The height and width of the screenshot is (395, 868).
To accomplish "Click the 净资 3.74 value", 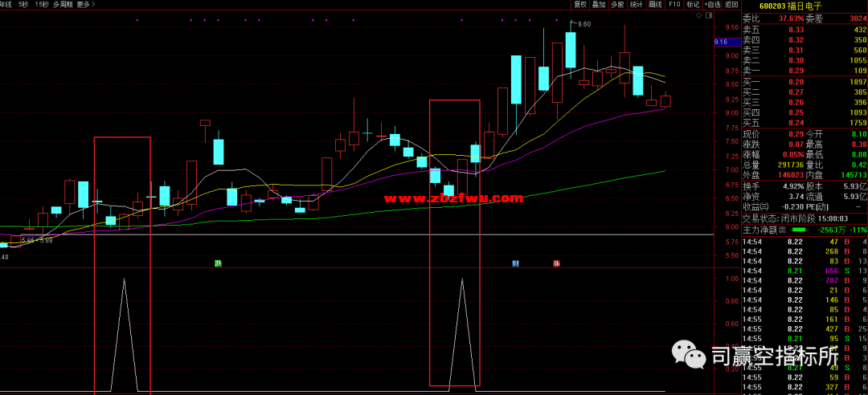I will click(796, 196).
